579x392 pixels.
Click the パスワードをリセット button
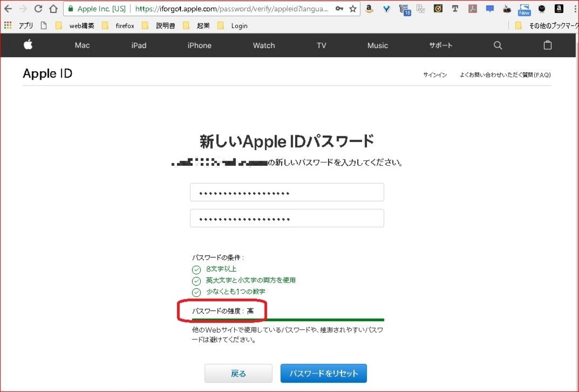click(x=323, y=373)
